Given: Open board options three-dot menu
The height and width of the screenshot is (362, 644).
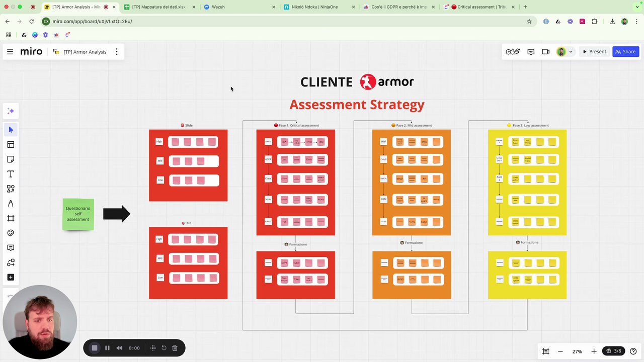Looking at the screenshot, I should click(117, 52).
